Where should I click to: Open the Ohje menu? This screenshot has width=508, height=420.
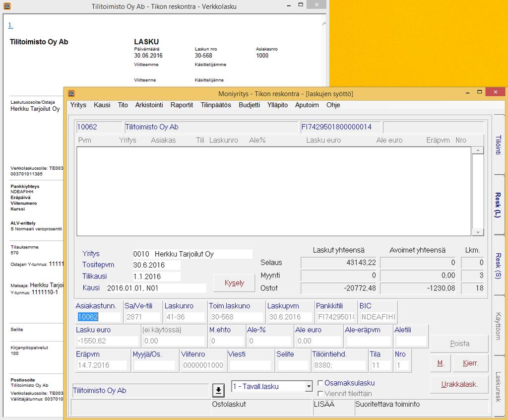333,105
